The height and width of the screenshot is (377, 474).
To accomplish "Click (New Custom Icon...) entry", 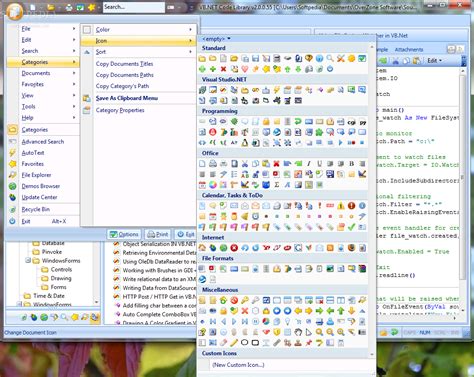I will tap(238, 365).
